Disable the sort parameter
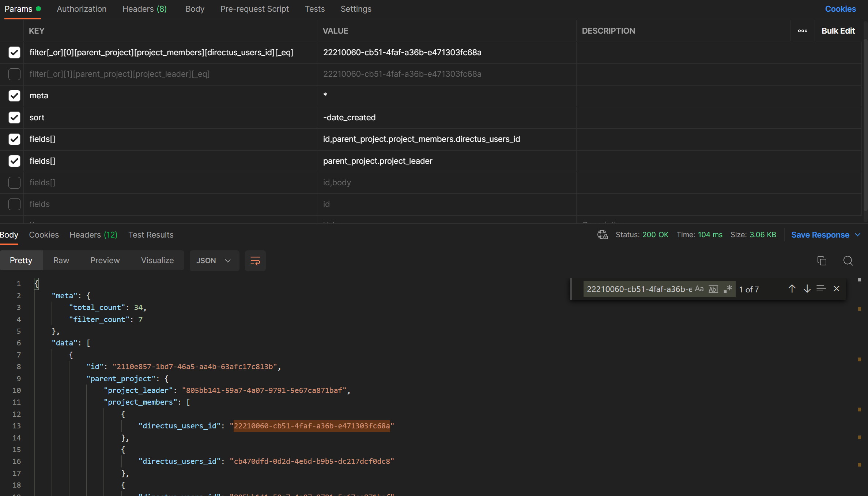Screen dimensions: 868x496 coord(14,117)
